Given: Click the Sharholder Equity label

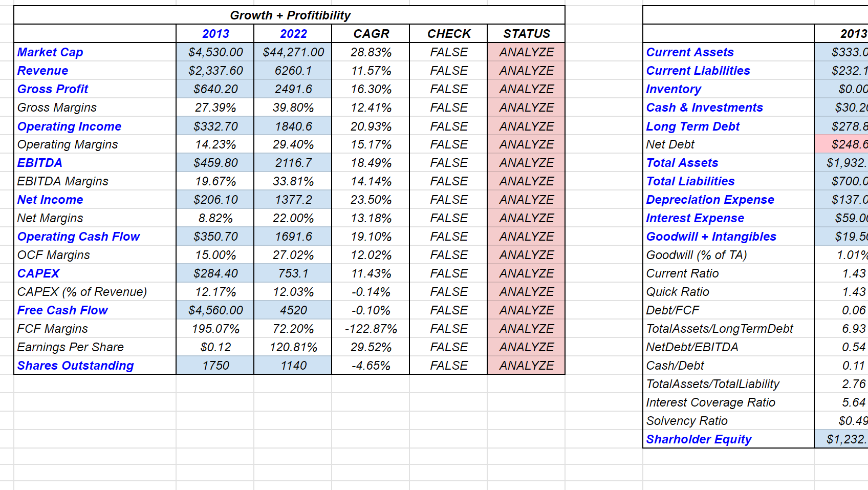Looking at the screenshot, I should tap(699, 439).
